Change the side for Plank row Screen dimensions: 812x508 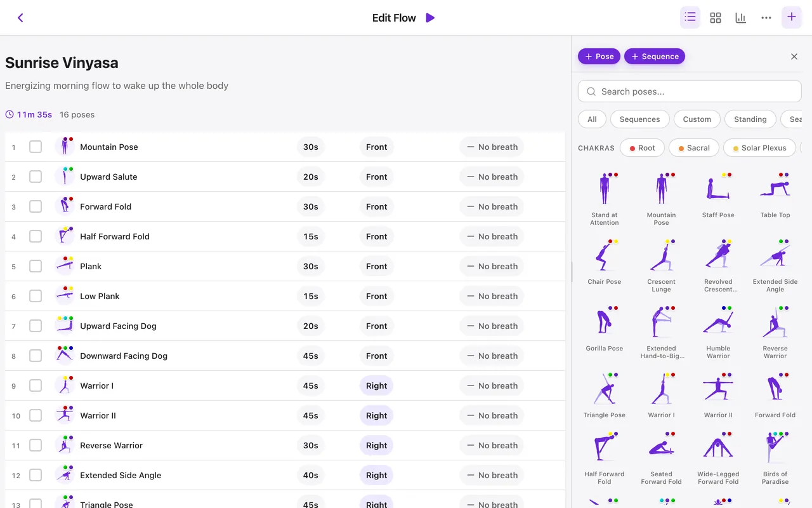[x=376, y=266]
